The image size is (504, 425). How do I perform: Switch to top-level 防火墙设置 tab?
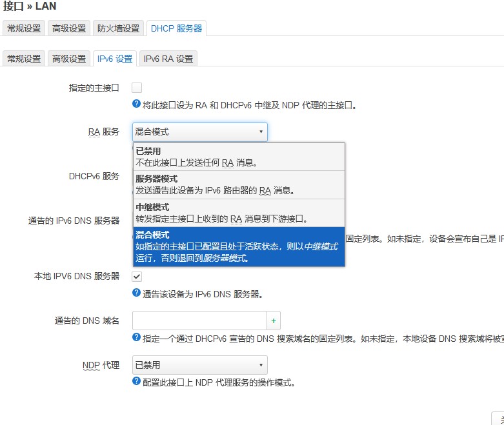coord(118,28)
